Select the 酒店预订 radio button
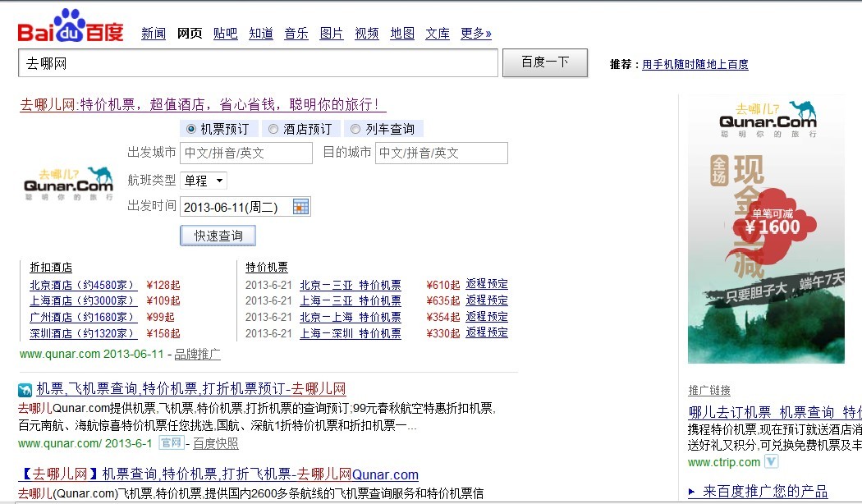This screenshot has width=862, height=504. [x=273, y=129]
